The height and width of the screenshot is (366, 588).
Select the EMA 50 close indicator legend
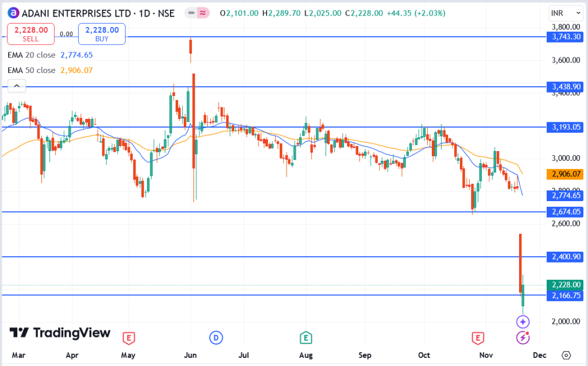click(32, 71)
